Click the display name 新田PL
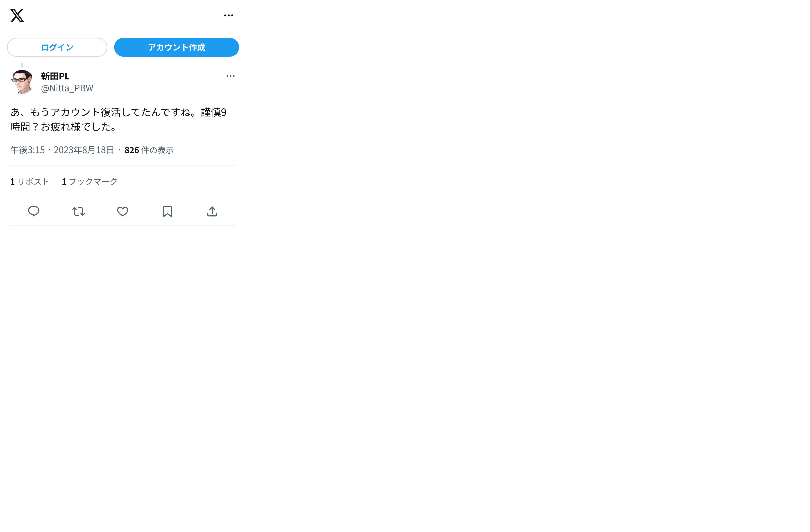Screen dimensions: 810x532 click(55, 76)
